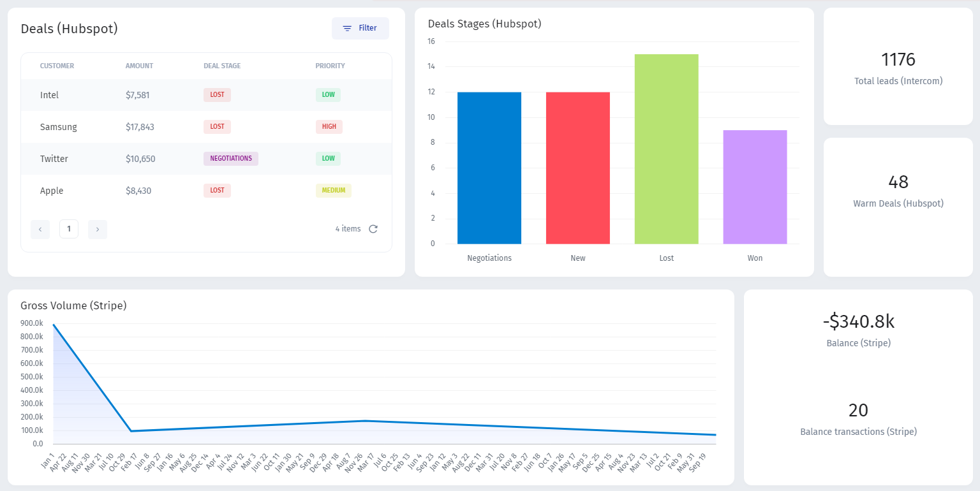Click the purple Won bar in chart

coord(755,187)
